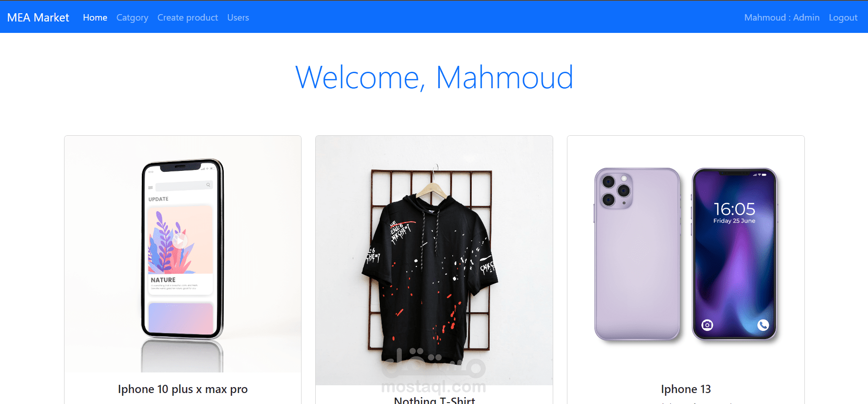Image resolution: width=868 pixels, height=404 pixels.
Task: Select the Nothing T-Shirt product title
Action: [x=434, y=400]
